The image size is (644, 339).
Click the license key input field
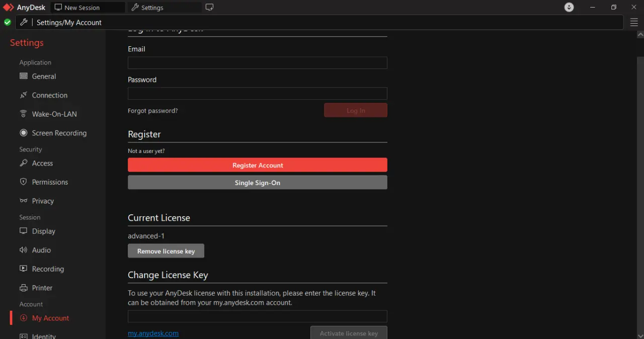pos(257,316)
